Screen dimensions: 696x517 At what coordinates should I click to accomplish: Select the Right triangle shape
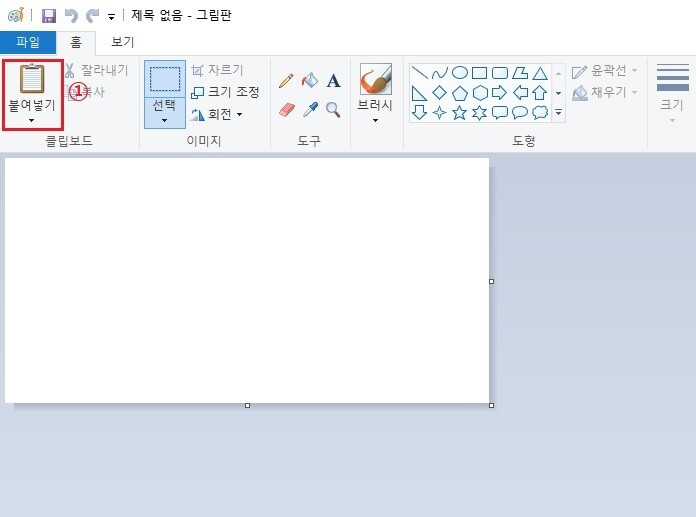coord(419,93)
